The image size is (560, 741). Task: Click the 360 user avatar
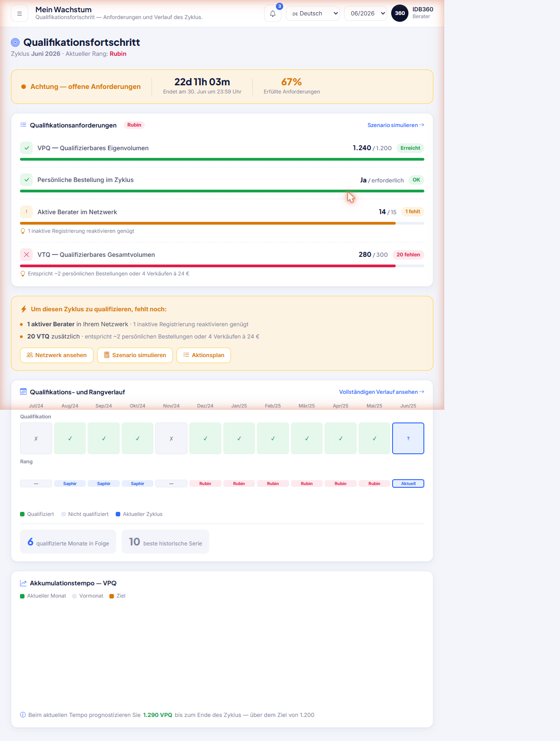coord(400,13)
